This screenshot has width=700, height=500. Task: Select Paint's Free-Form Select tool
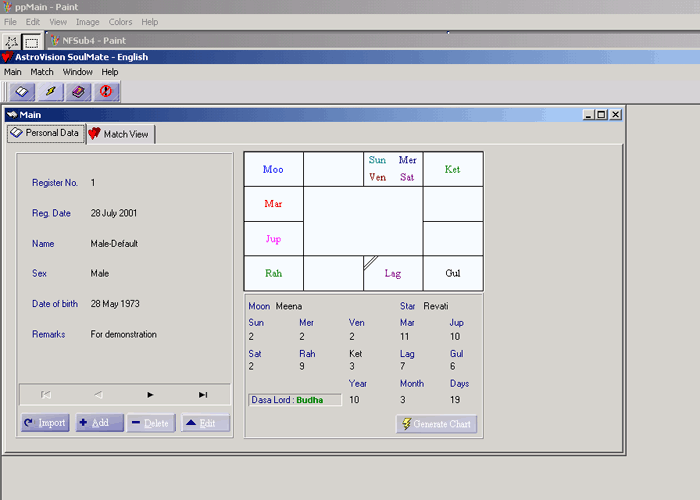point(11,42)
